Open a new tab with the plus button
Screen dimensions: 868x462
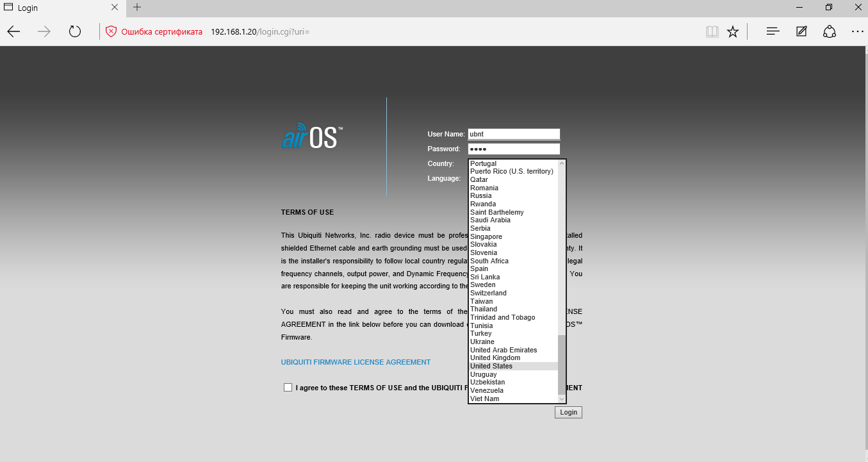137,8
